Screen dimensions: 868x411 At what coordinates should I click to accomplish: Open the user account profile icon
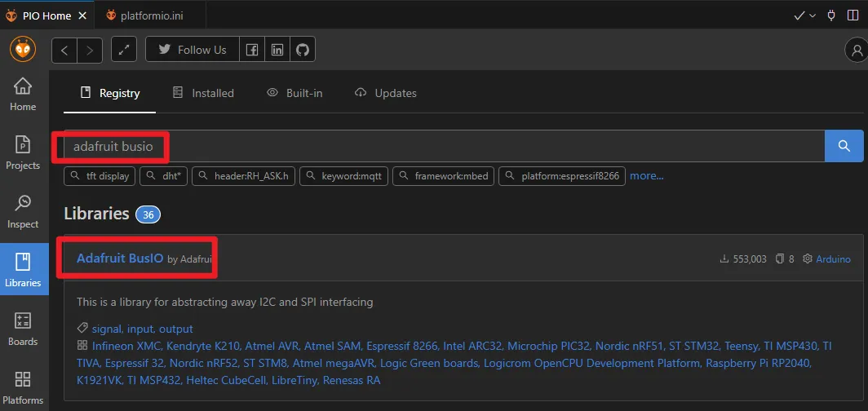(855, 51)
